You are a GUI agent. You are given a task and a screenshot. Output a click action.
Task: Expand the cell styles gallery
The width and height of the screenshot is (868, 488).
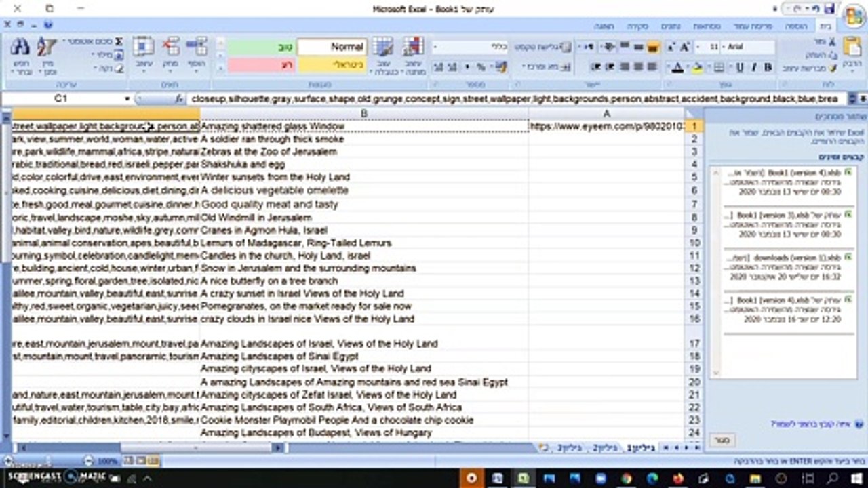pos(220,69)
